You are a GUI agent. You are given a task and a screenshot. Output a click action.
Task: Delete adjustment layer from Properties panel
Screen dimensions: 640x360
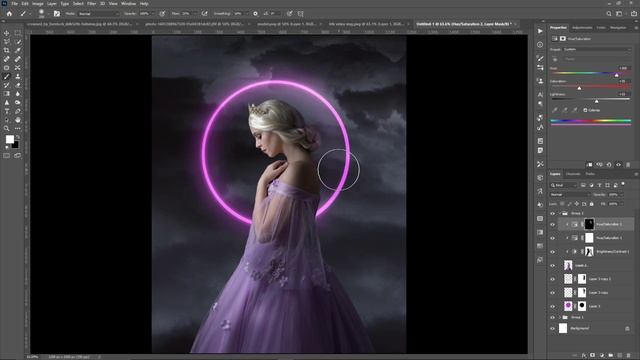(x=628, y=164)
